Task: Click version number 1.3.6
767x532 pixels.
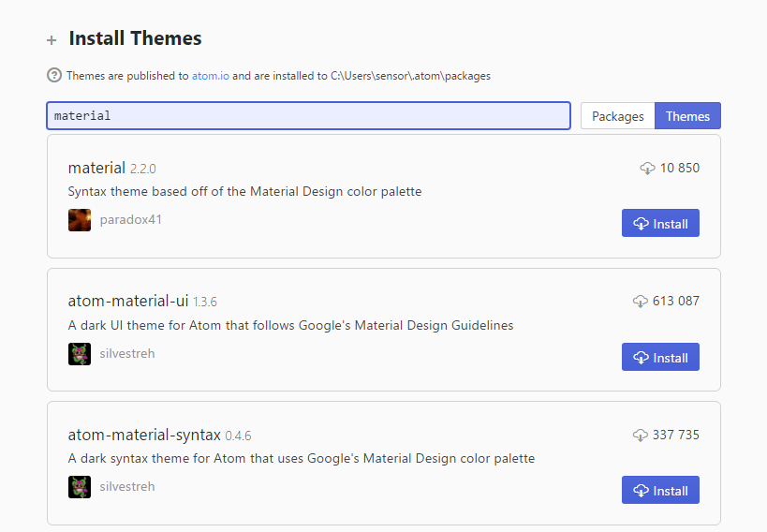Action: point(205,303)
